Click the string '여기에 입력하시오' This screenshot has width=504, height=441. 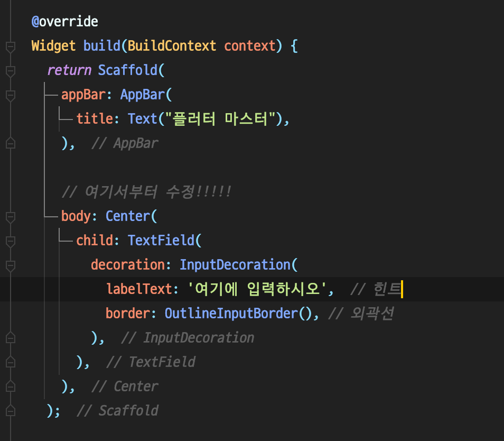[x=257, y=289]
